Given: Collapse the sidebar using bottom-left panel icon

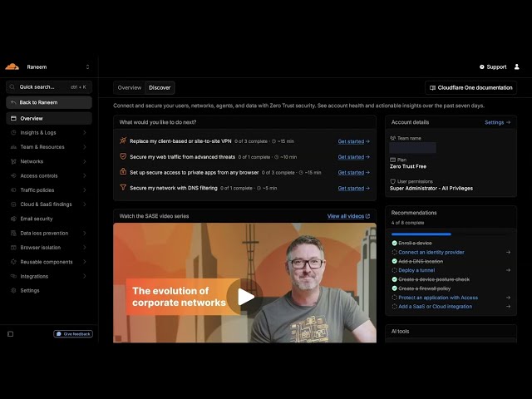Looking at the screenshot, I should pos(11,334).
